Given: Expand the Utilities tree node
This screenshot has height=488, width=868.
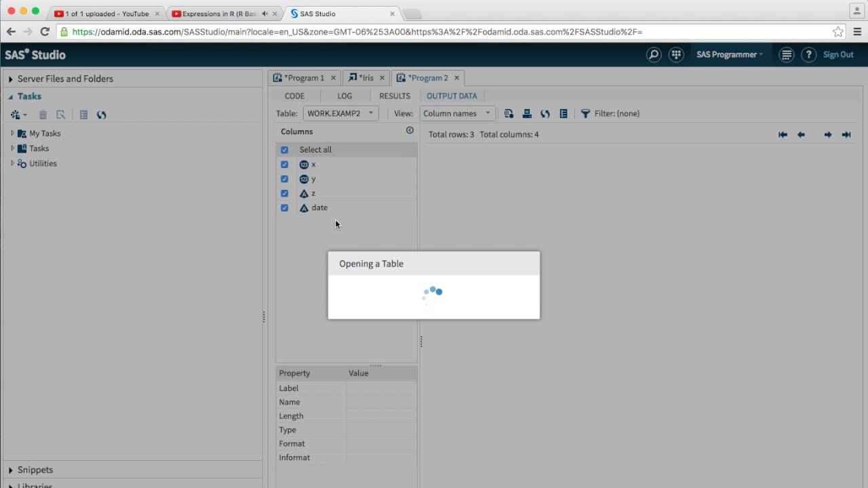Looking at the screenshot, I should [12, 163].
